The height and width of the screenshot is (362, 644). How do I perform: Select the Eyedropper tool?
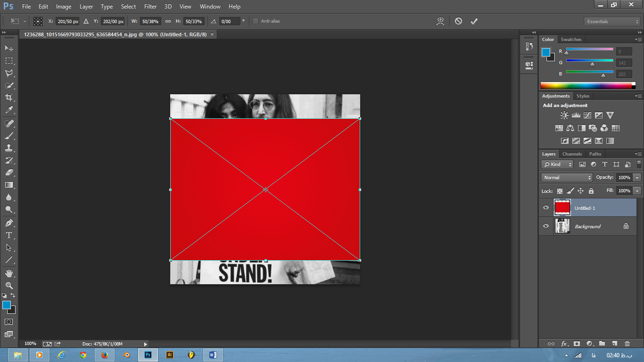[x=8, y=110]
